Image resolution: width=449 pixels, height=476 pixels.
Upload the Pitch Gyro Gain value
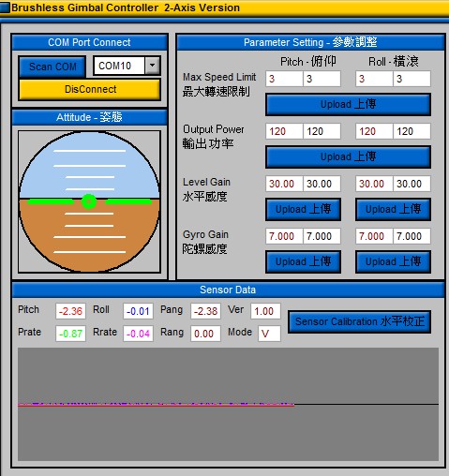click(x=303, y=261)
